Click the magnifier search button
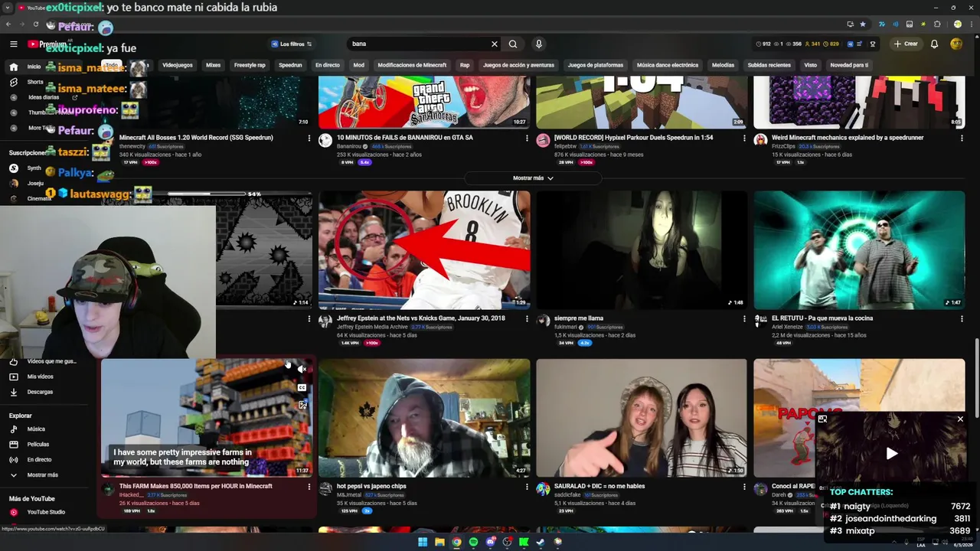This screenshot has height=551, width=980. click(x=513, y=44)
